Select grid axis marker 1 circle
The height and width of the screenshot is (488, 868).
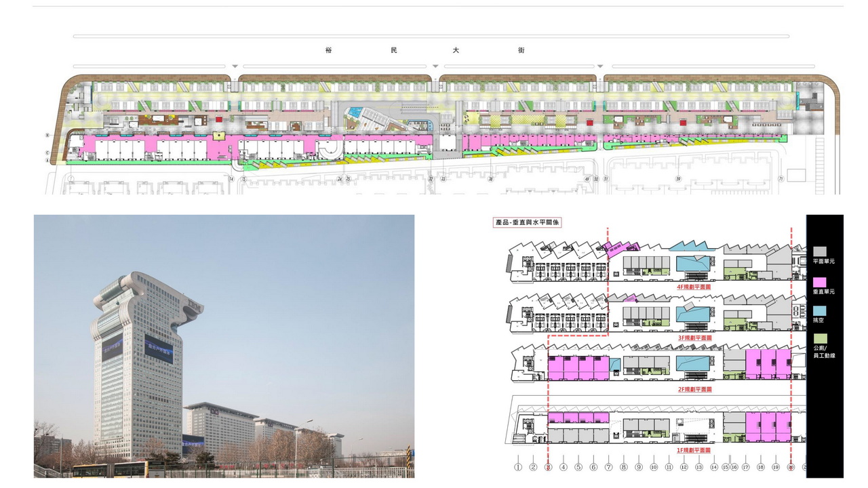tap(517, 467)
